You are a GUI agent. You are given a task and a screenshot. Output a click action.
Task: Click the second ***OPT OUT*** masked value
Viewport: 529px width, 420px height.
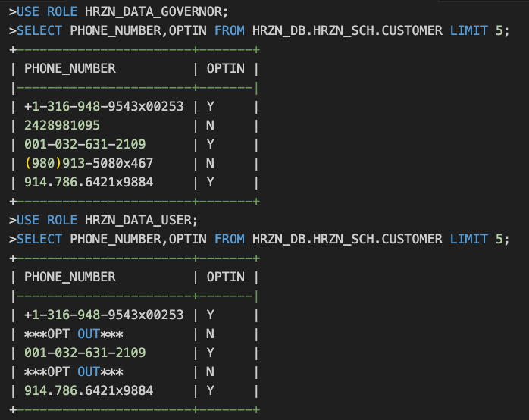(74, 371)
